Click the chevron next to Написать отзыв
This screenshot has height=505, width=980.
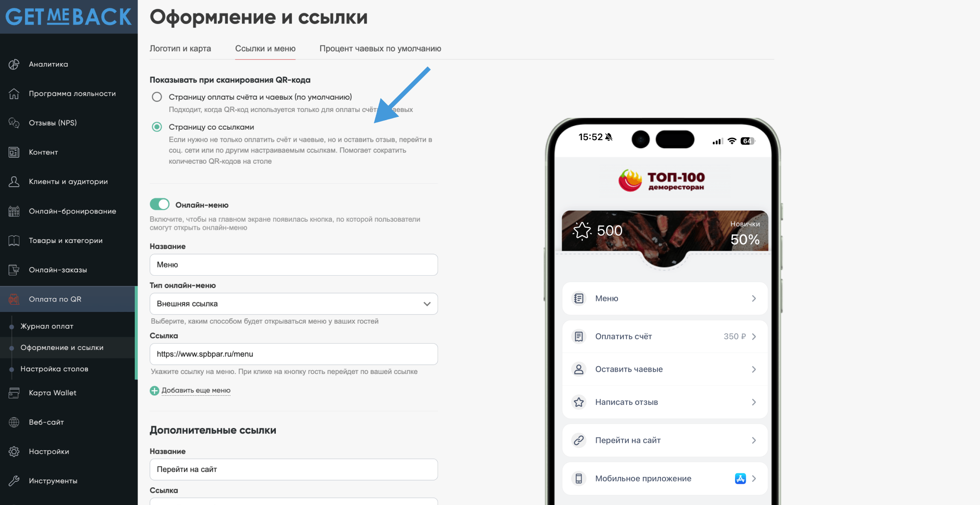[x=754, y=402]
